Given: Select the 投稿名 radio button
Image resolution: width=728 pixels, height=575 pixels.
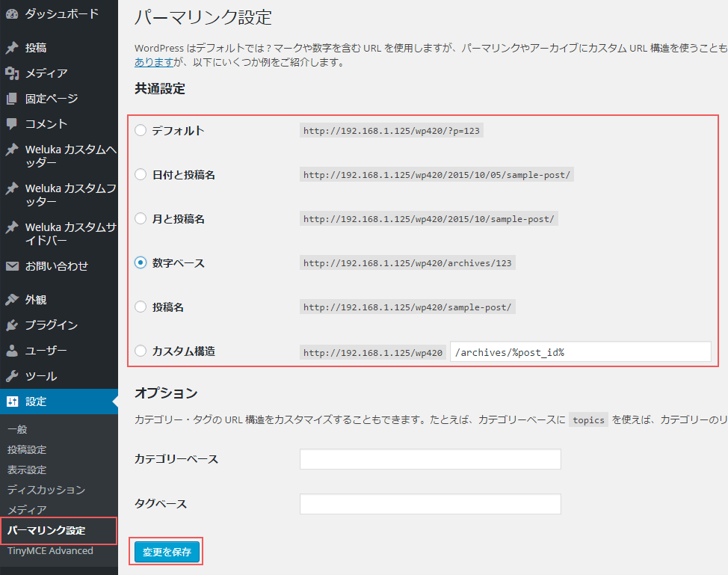Looking at the screenshot, I should tap(141, 307).
